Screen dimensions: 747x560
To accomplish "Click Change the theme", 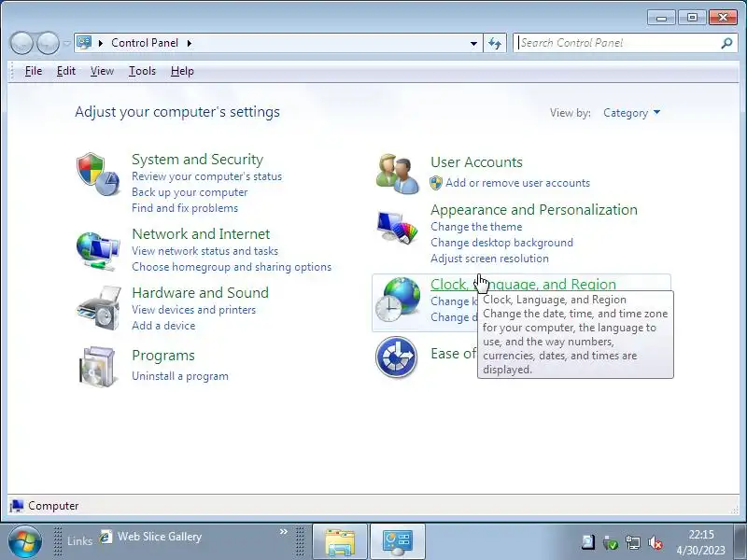I will 476,227.
